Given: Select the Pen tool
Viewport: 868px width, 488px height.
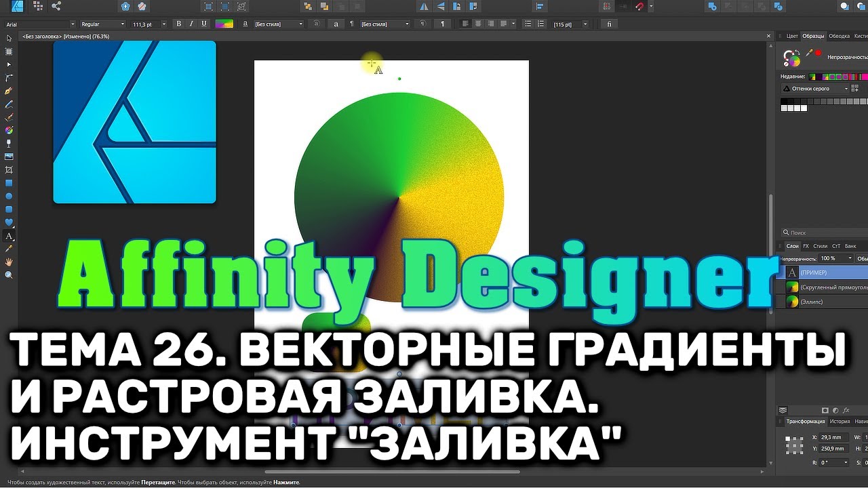Looking at the screenshot, I should tap(9, 91).
